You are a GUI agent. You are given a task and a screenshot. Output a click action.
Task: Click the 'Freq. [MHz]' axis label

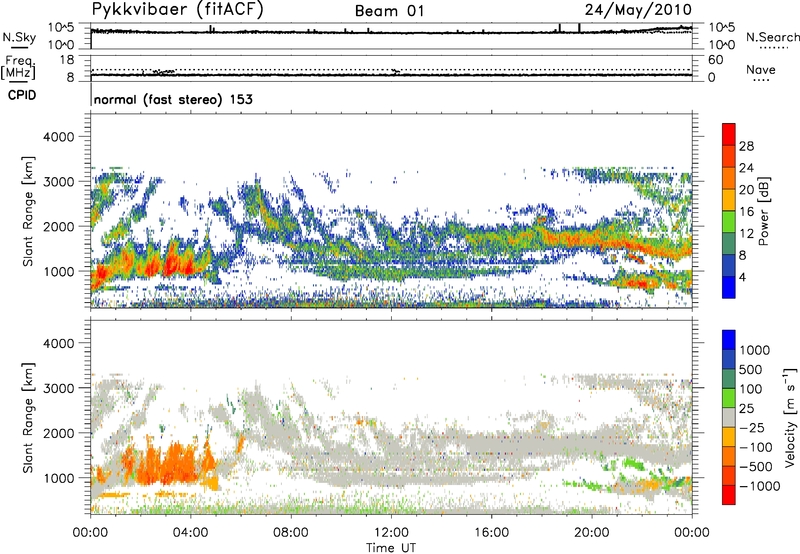tap(18, 68)
